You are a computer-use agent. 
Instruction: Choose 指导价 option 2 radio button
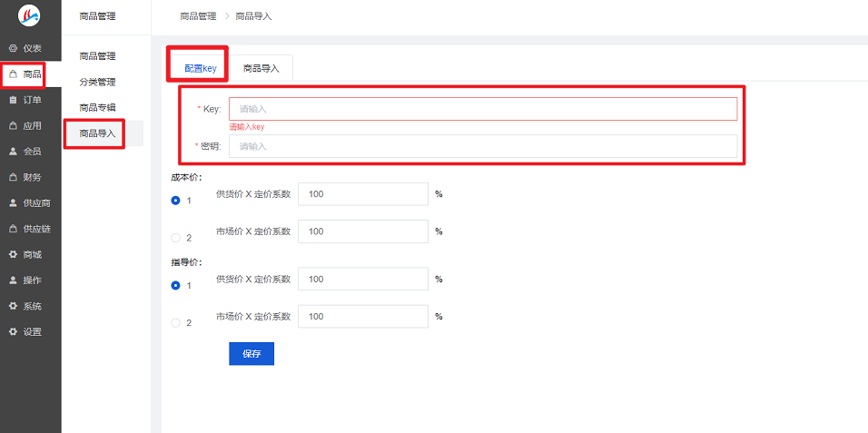[x=176, y=322]
